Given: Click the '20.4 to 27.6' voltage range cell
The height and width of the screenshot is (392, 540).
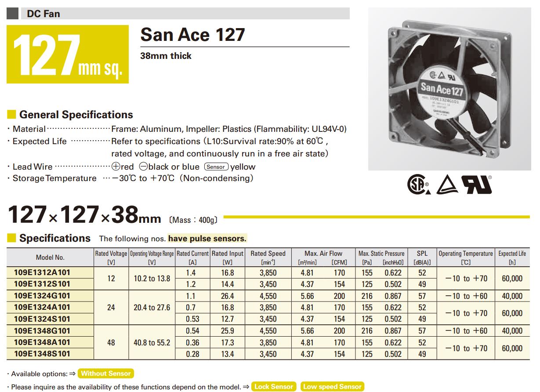Looking at the screenshot, I should 152,308.
